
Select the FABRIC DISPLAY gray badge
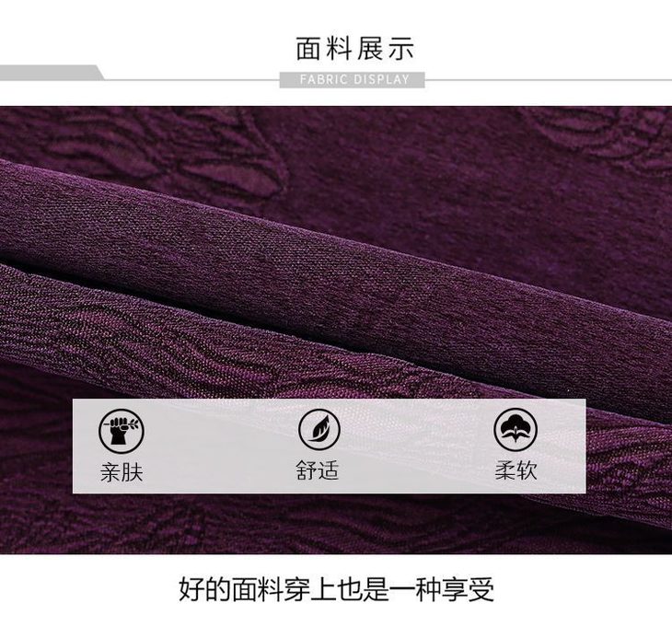352,80
